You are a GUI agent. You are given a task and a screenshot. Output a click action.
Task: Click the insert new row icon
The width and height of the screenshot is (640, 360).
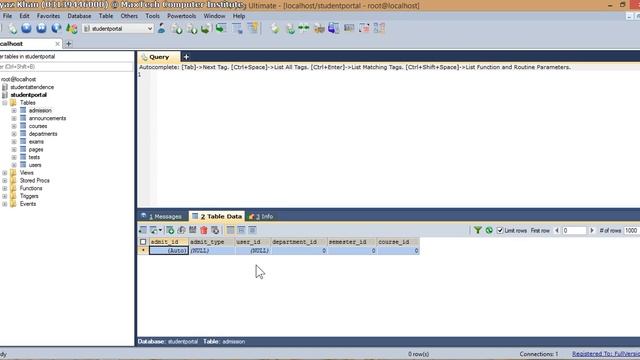tap(170, 230)
